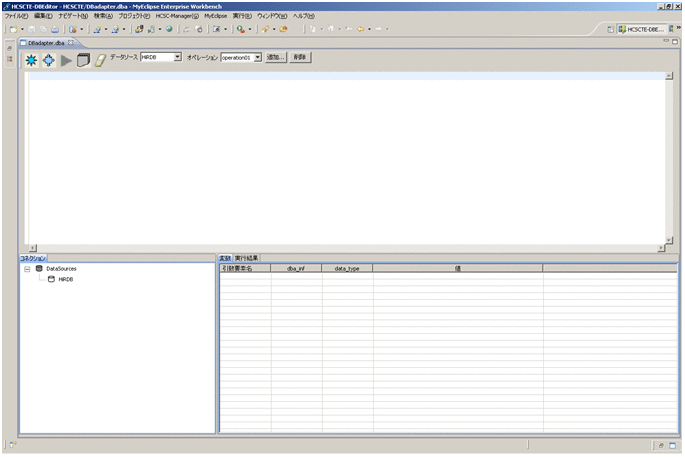Switch to the 実行結果 tab
Screen dimensions: 685x457
click(x=246, y=258)
